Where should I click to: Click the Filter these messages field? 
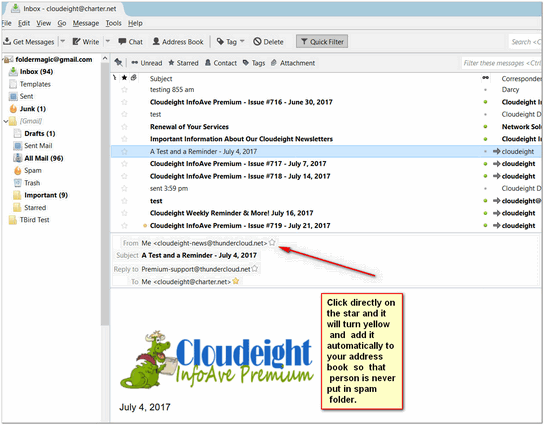502,63
